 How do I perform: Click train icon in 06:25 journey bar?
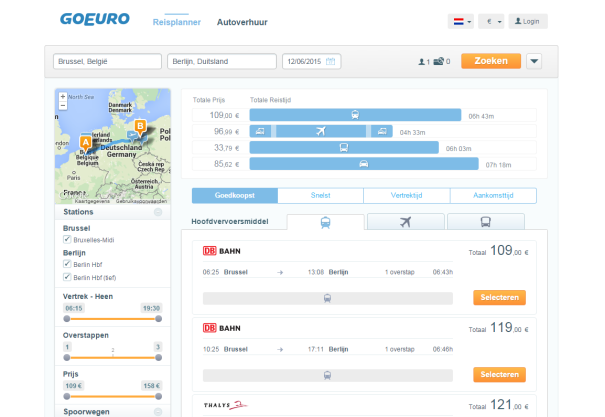pos(327,298)
